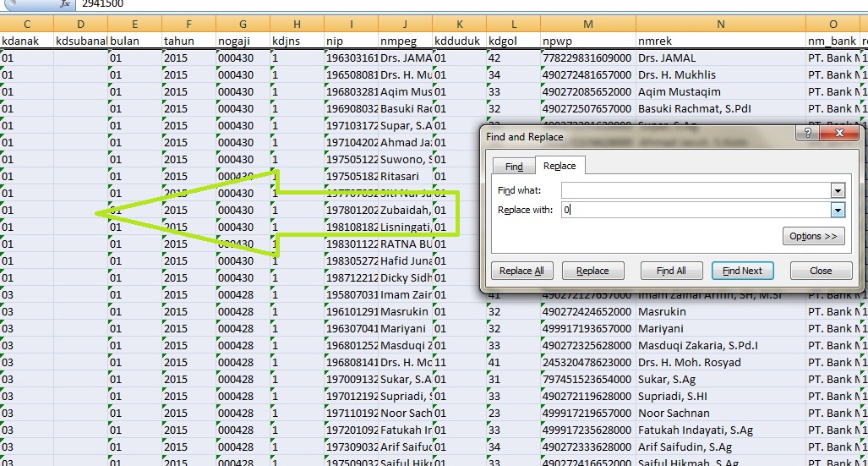
Task: Select the nmpeg cell starting 'Dicky Sidh'
Action: (x=405, y=277)
